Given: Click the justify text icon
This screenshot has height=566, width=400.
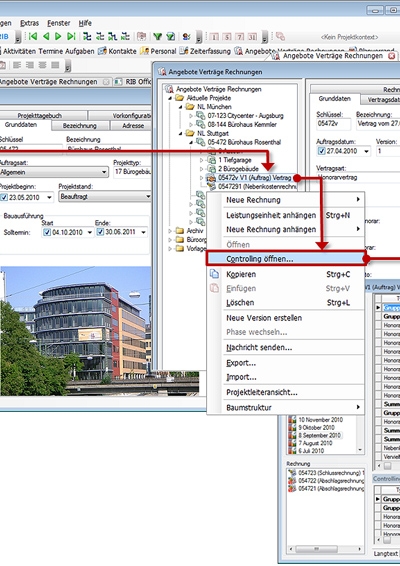Looking at the screenshot, I should pos(55,65).
